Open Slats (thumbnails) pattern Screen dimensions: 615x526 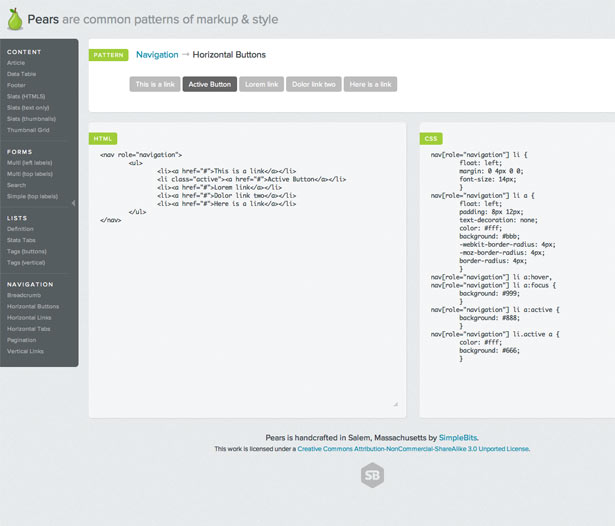(x=31, y=119)
